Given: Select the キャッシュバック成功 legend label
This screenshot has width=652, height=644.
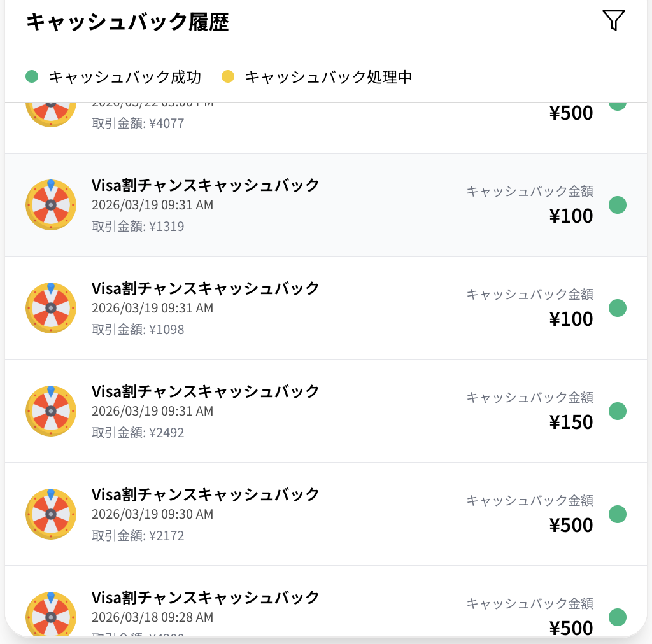Looking at the screenshot, I should click(125, 77).
